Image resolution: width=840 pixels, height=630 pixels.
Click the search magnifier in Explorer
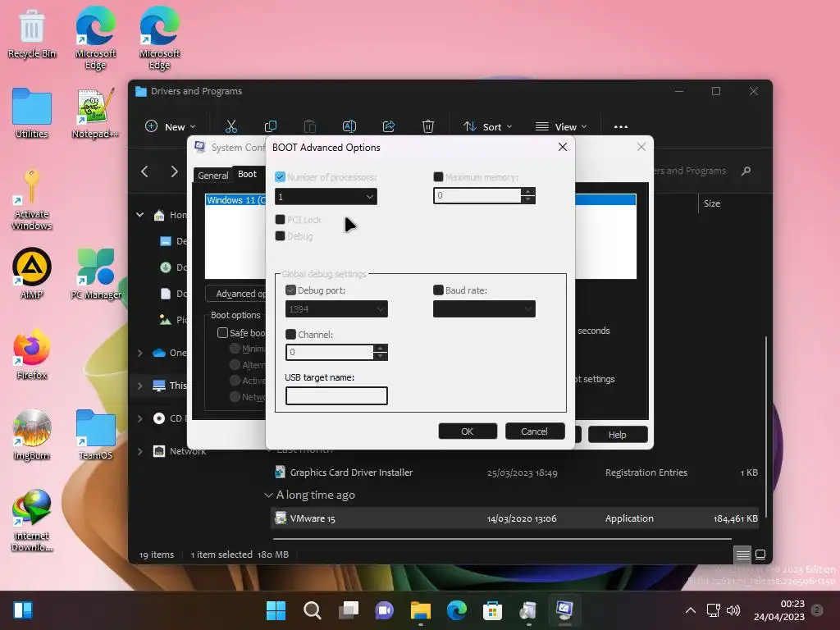coord(746,171)
